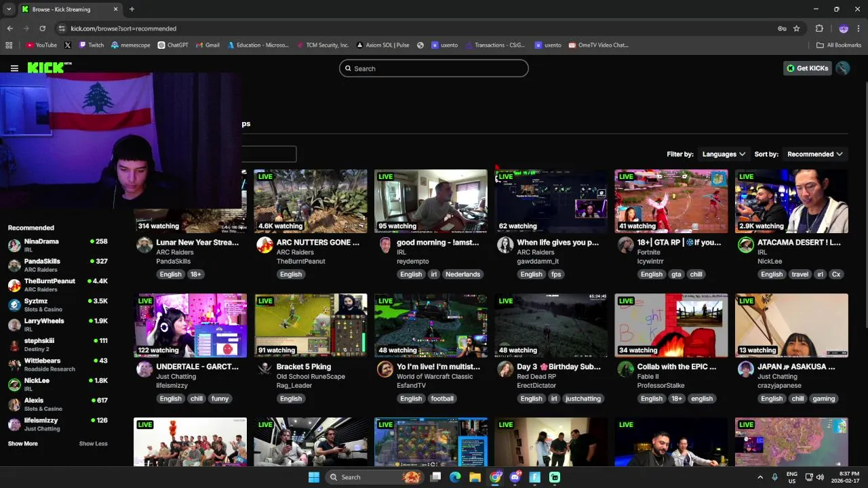The width and height of the screenshot is (868, 488).
Task: Go back to the previous page
Action: point(9,28)
